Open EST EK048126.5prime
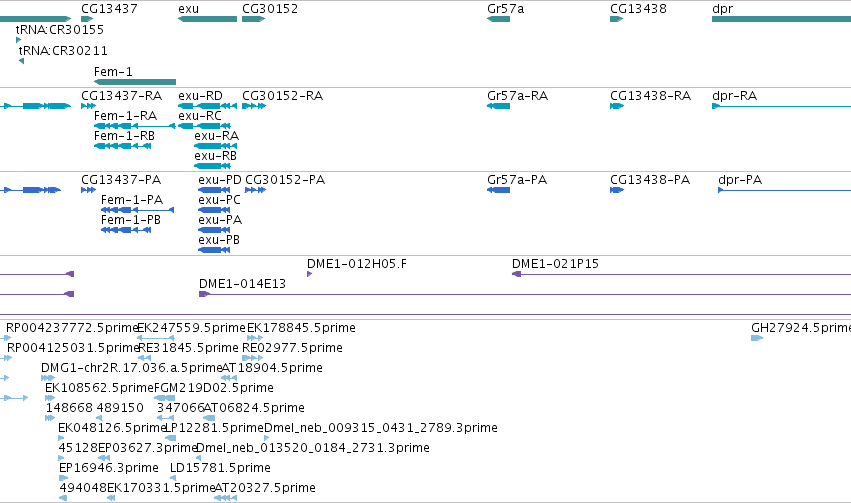This screenshot has height=503, width=851. pos(111,428)
